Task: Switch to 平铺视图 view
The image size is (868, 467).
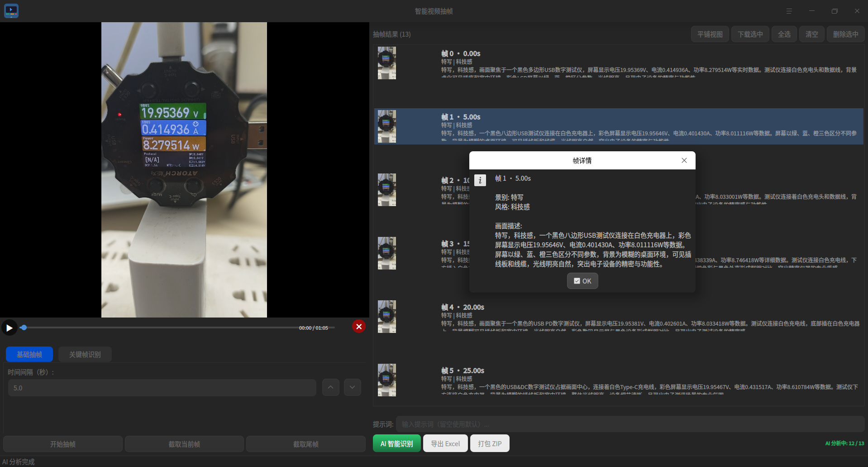Action: click(x=710, y=34)
